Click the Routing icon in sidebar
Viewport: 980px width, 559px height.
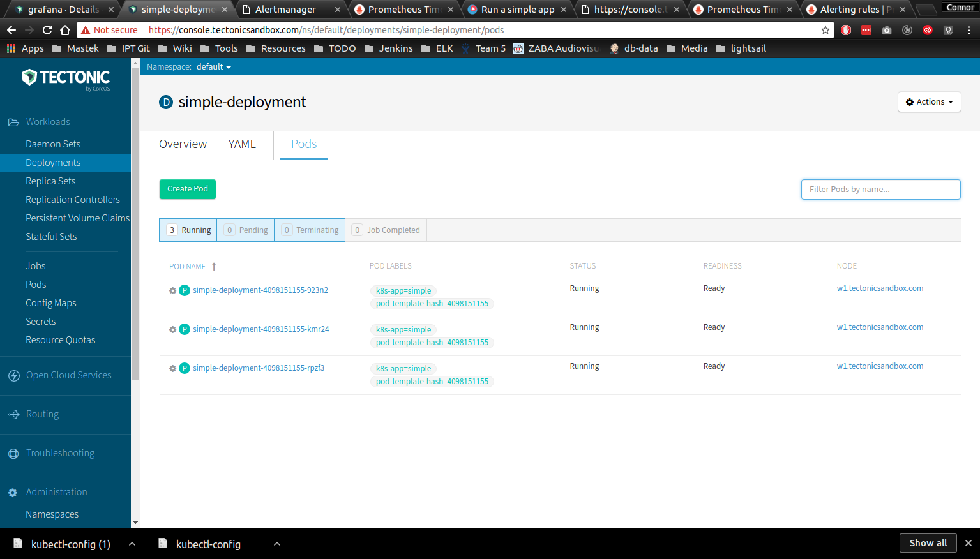[13, 415]
